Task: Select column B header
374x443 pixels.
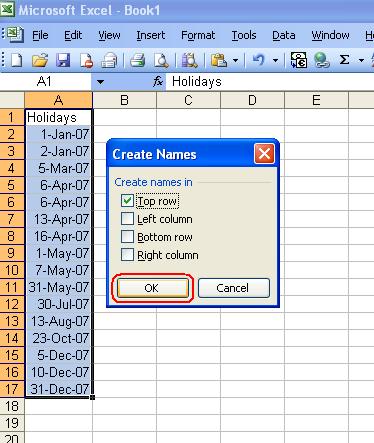Action: (124, 100)
